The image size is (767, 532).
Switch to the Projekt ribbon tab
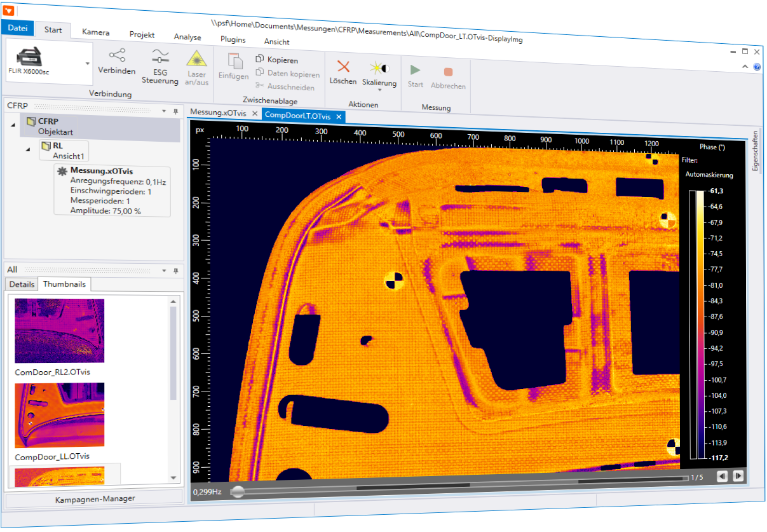[x=142, y=35]
